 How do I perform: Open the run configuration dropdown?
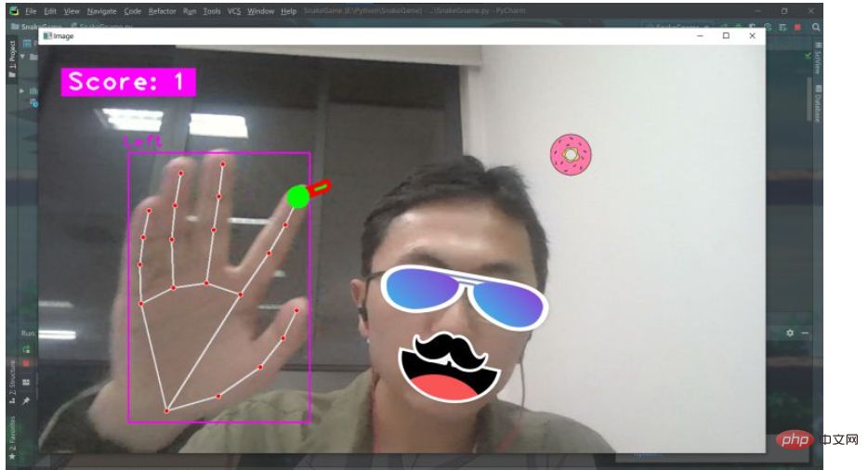679,27
